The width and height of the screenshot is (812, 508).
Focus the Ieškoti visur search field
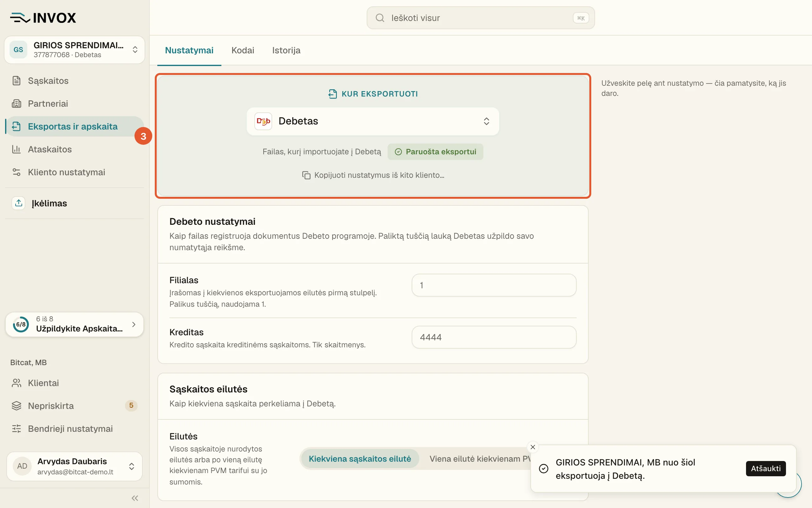(481, 18)
